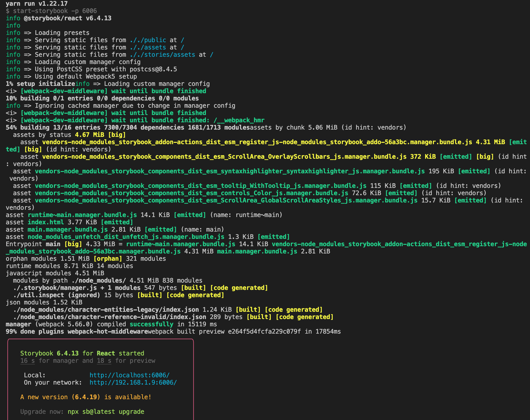
Task: Click the ./.storybook/manager.js module entry
Action: point(55,288)
